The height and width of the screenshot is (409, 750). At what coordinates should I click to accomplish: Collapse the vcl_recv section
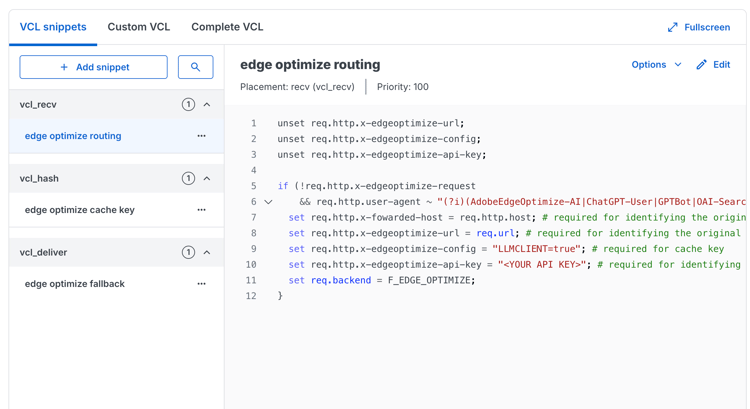coord(207,104)
